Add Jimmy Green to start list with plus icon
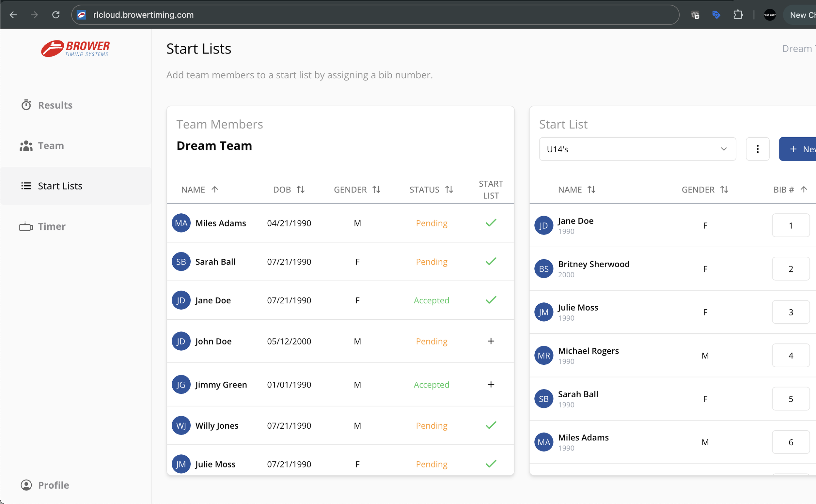The height and width of the screenshot is (504, 816). (x=491, y=384)
